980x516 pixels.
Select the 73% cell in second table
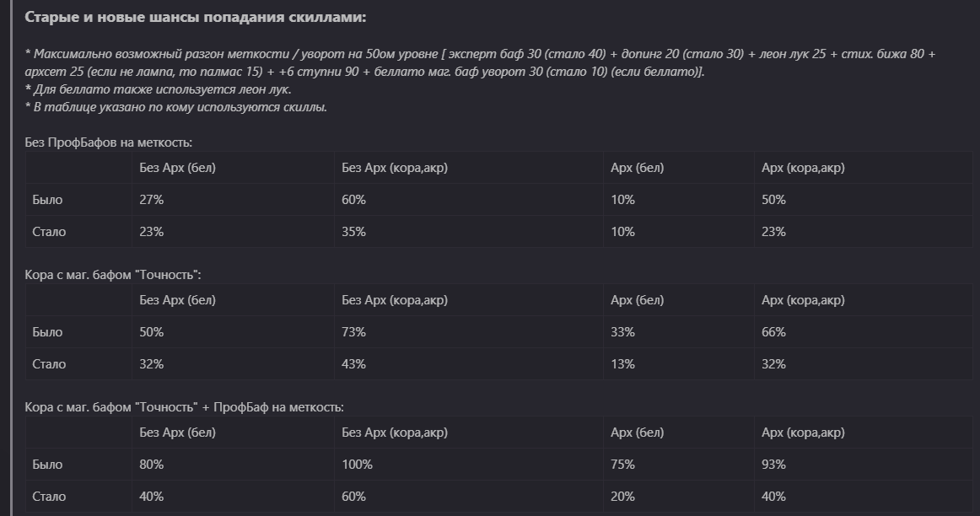point(469,332)
